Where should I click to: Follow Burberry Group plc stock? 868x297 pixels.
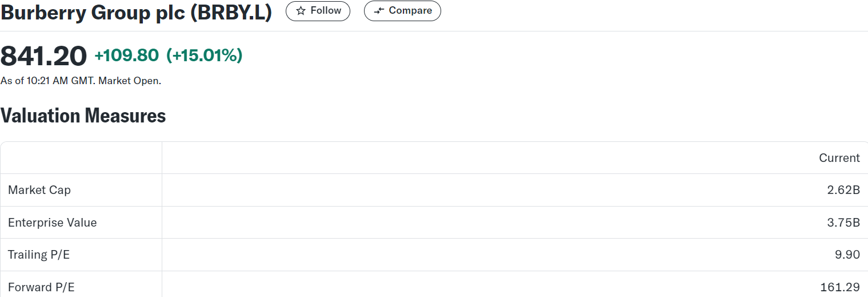(x=318, y=11)
